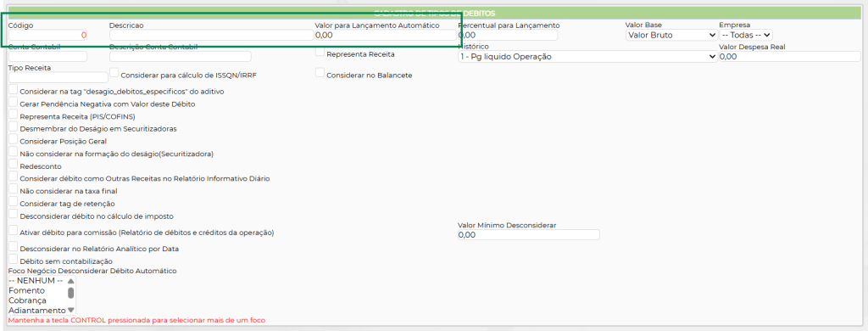Check Desconsiderar débito no cálculo de imposto
This screenshot has height=331, width=868.
click(14, 214)
